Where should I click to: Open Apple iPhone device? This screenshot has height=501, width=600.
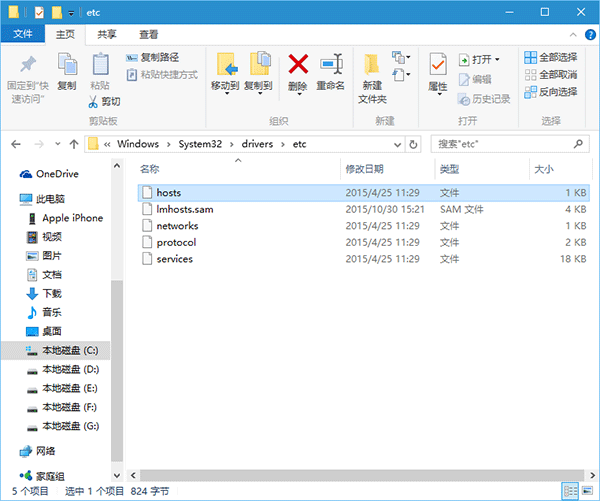coord(66,218)
